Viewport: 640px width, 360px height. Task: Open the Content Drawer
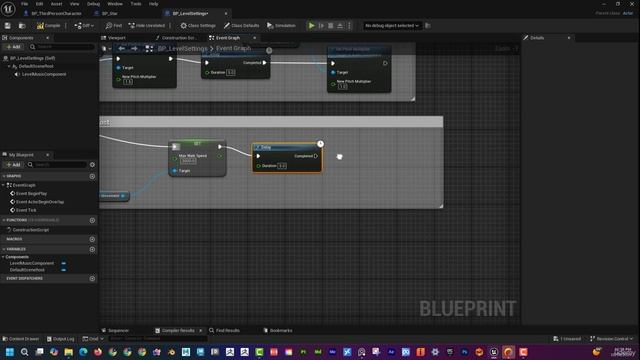pos(21,339)
